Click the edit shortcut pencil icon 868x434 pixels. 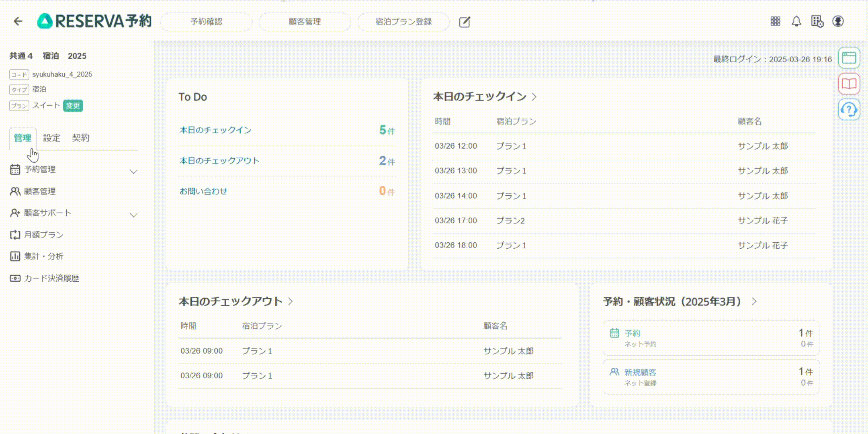tap(465, 22)
